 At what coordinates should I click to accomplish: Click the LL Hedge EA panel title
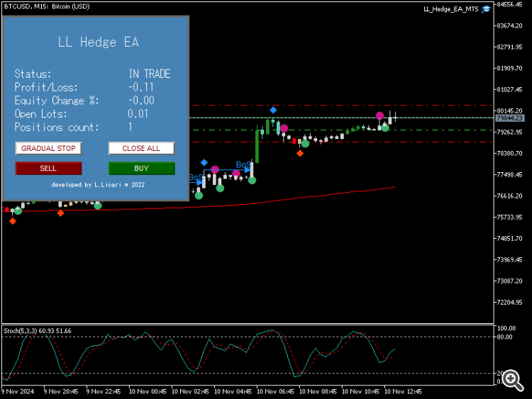(x=99, y=42)
